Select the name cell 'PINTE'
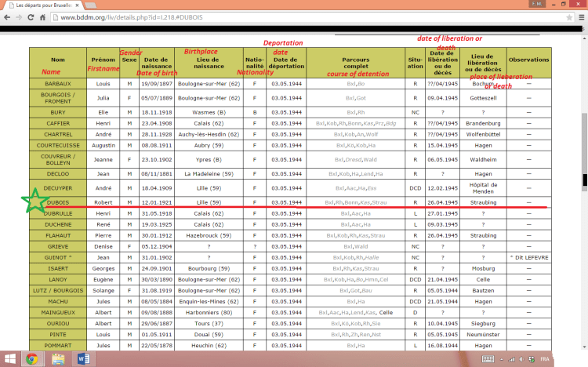588x367 pixels. coord(58,334)
